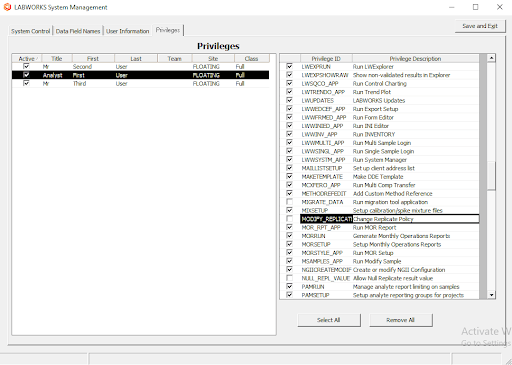The height and width of the screenshot is (365, 512).
Task: Select the Privileges tab
Action: pyautogui.click(x=168, y=30)
